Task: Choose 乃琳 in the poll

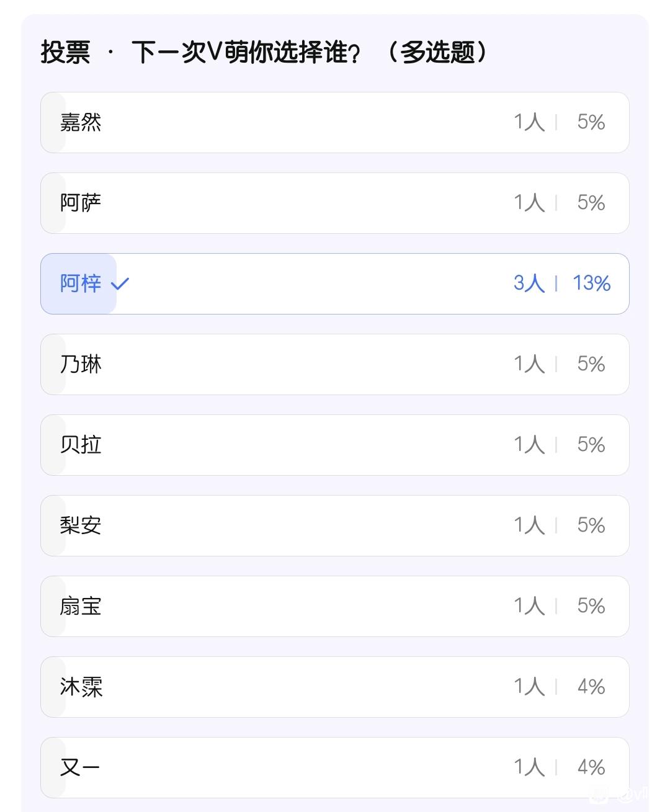Action: pyautogui.click(x=335, y=364)
